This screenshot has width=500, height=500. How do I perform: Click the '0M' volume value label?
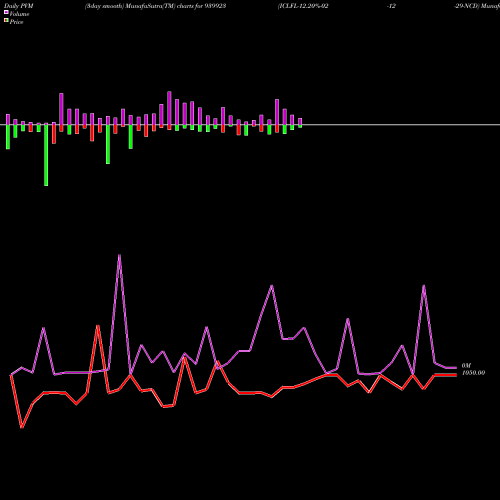(x=466, y=366)
